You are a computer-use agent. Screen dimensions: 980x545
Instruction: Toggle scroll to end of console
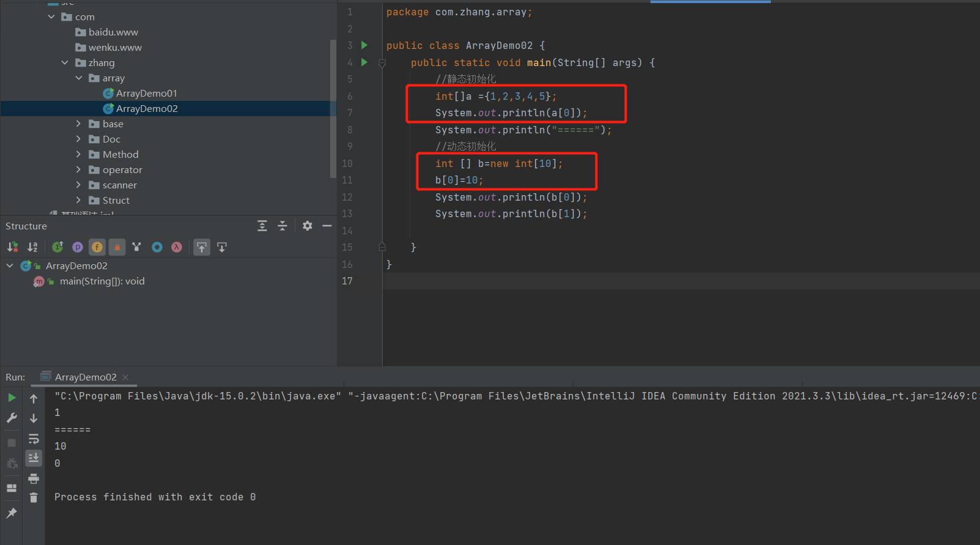[x=34, y=458]
